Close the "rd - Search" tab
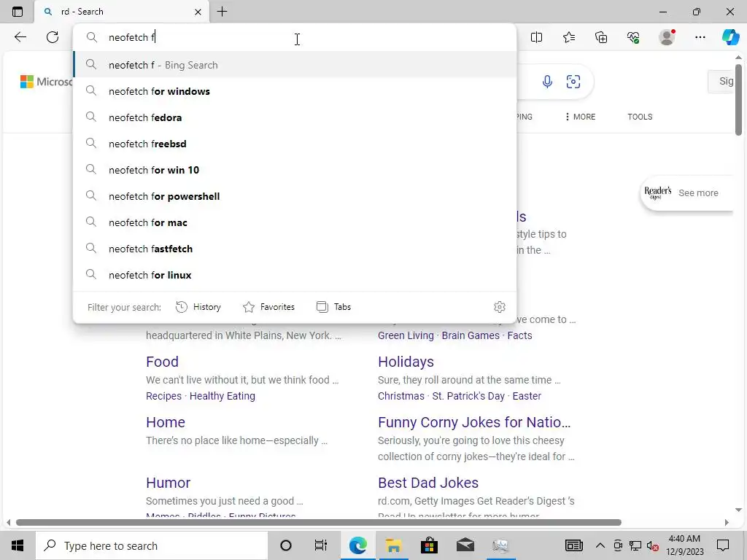This screenshot has height=560, width=747. click(198, 12)
